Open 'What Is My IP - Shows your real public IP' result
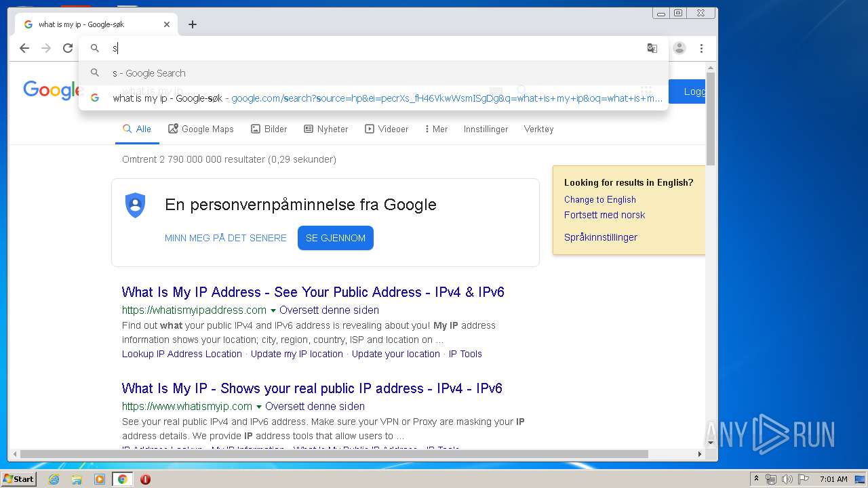The image size is (868, 488). point(312,388)
